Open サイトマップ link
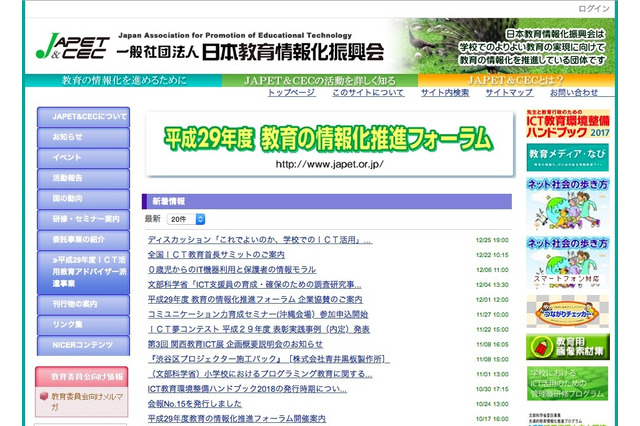Viewport: 640px width, 426px height. [x=509, y=93]
